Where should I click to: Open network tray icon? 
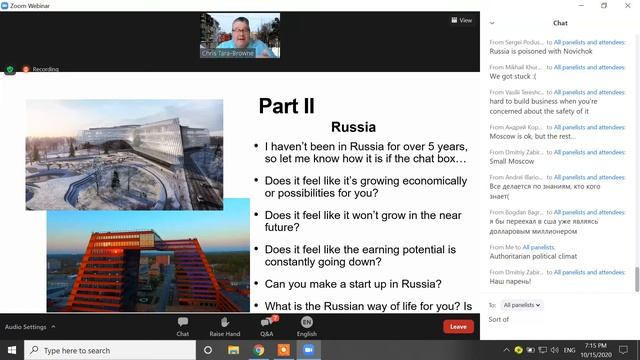point(542,350)
